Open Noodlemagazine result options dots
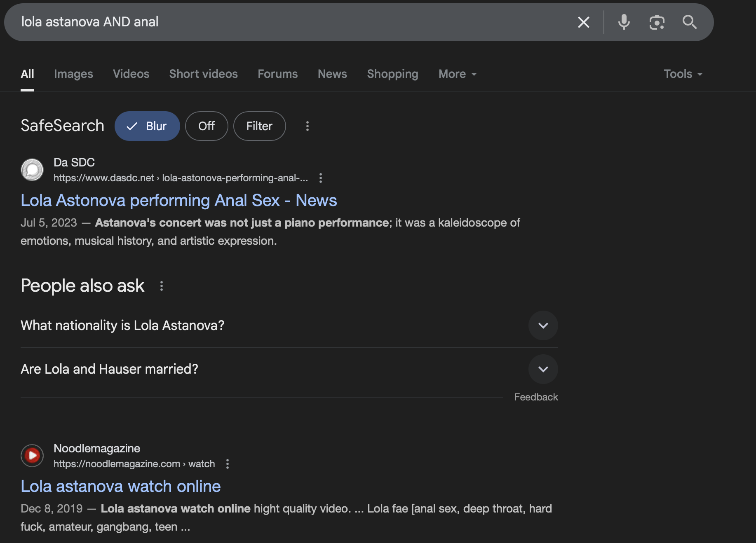 (228, 464)
